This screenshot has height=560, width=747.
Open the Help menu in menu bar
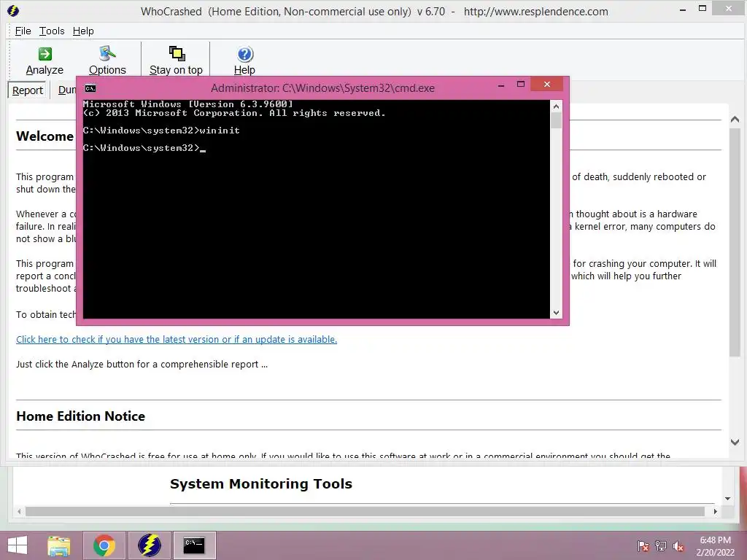pyautogui.click(x=83, y=31)
